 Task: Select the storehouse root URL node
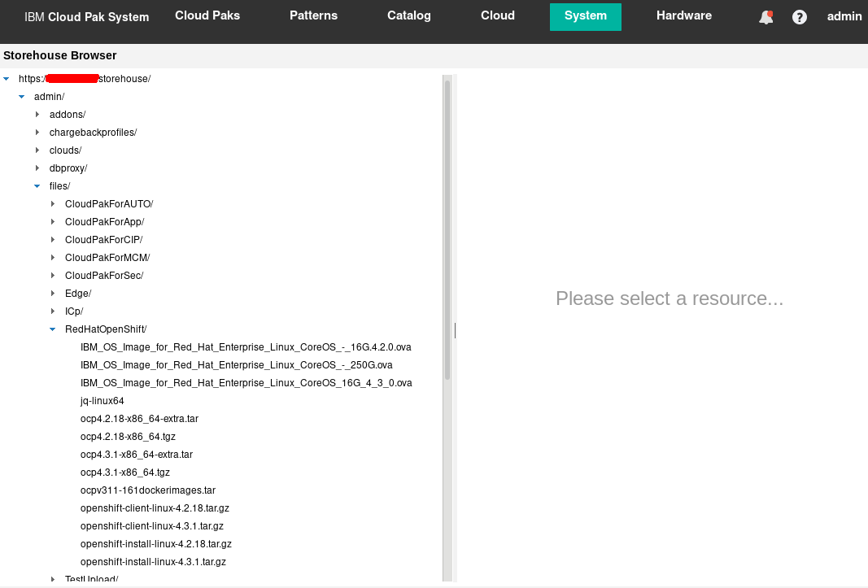click(x=85, y=79)
